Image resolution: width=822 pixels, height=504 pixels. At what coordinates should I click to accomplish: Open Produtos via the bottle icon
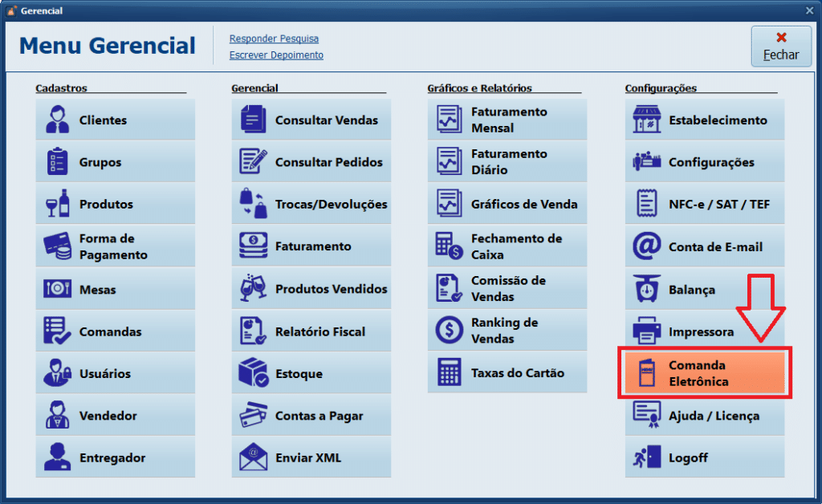tap(58, 204)
